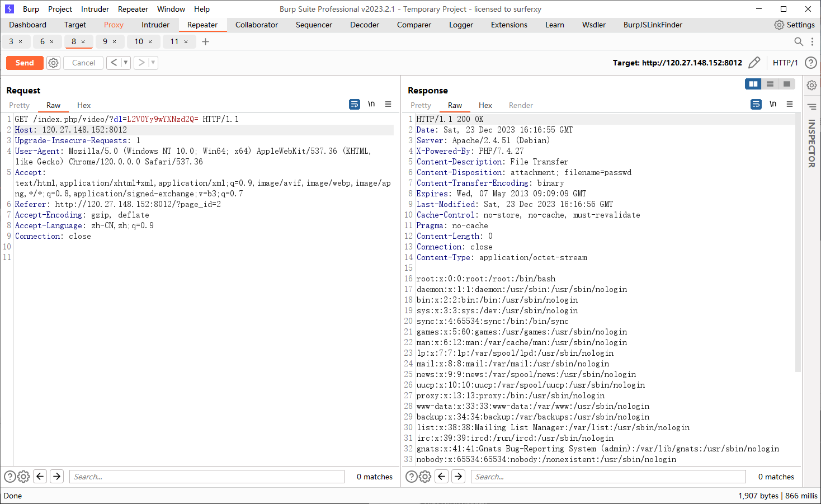This screenshot has width=821, height=504.
Task: Open the Repeater help question icon
Action: (x=810, y=63)
